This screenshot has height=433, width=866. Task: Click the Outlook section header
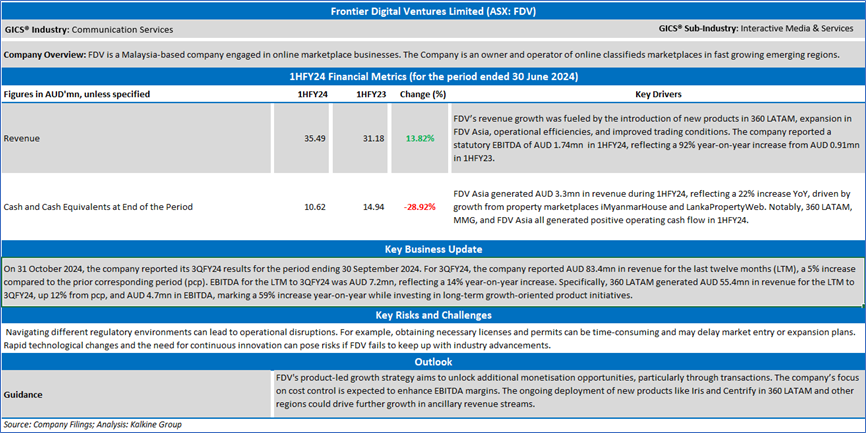pyautogui.click(x=432, y=362)
